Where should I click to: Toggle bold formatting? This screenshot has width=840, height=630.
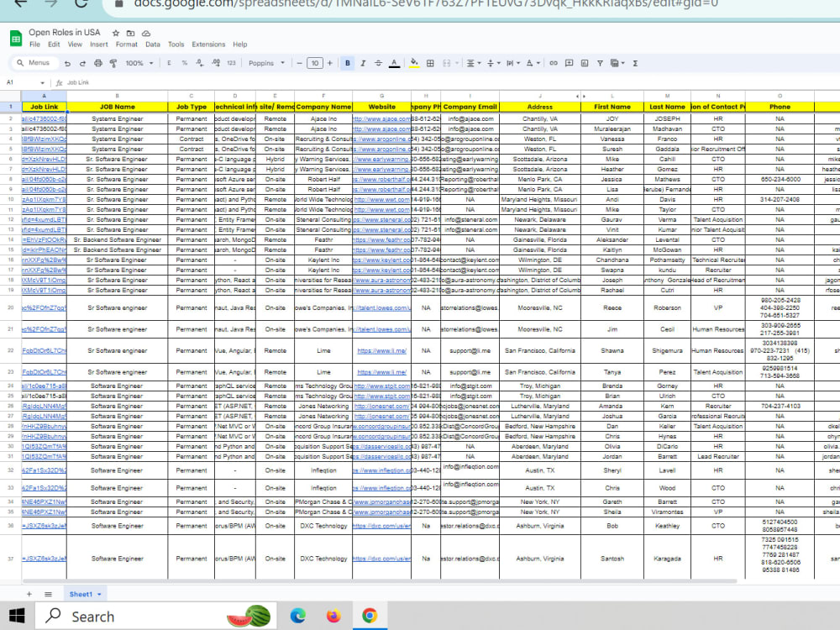(x=347, y=63)
